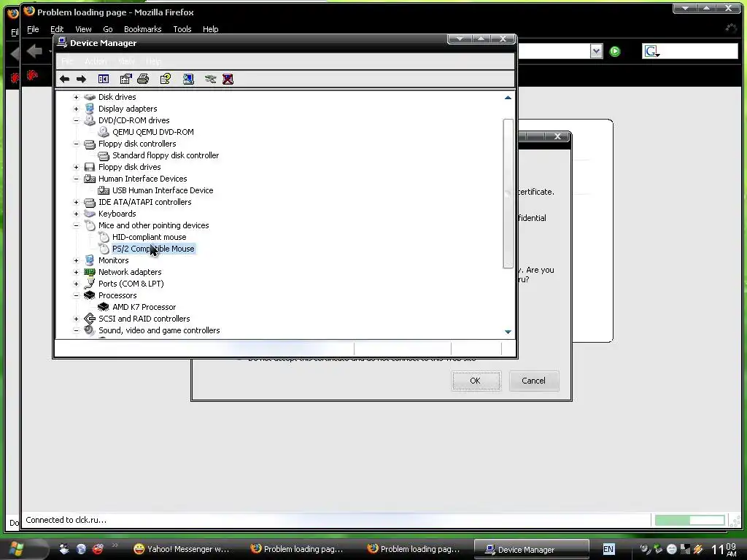
Task: Select PS/2 Compatible Mouse tree item
Action: (x=153, y=249)
